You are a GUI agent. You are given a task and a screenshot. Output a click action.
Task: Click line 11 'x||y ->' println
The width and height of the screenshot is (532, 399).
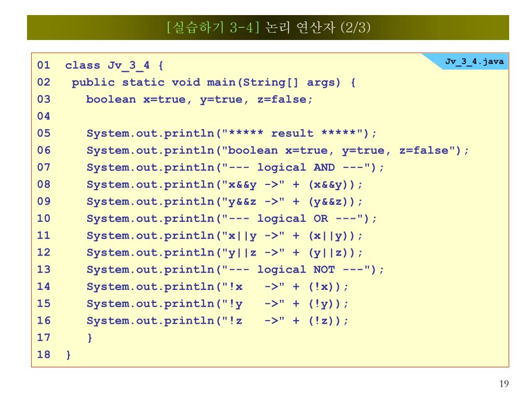point(224,235)
